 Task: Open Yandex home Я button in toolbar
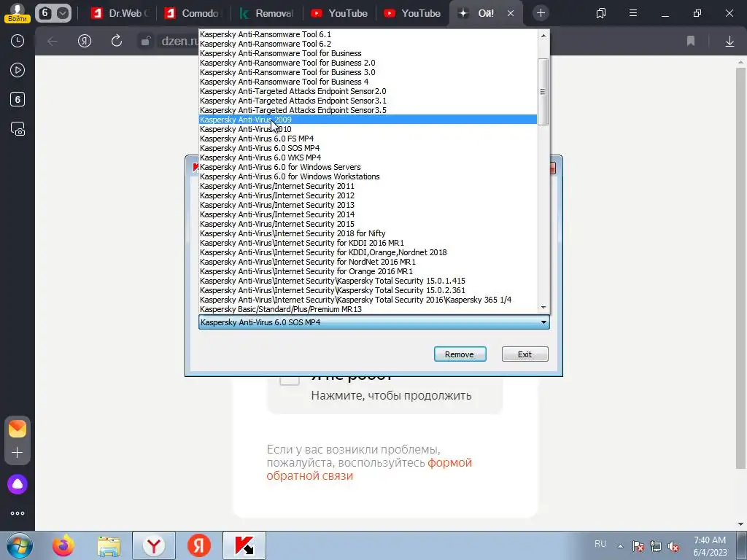coord(85,42)
